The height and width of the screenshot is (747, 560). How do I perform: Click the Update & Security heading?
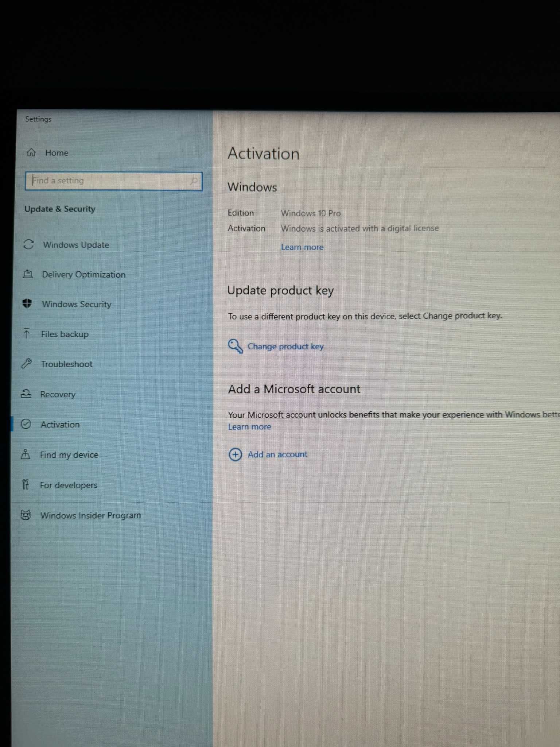click(60, 209)
